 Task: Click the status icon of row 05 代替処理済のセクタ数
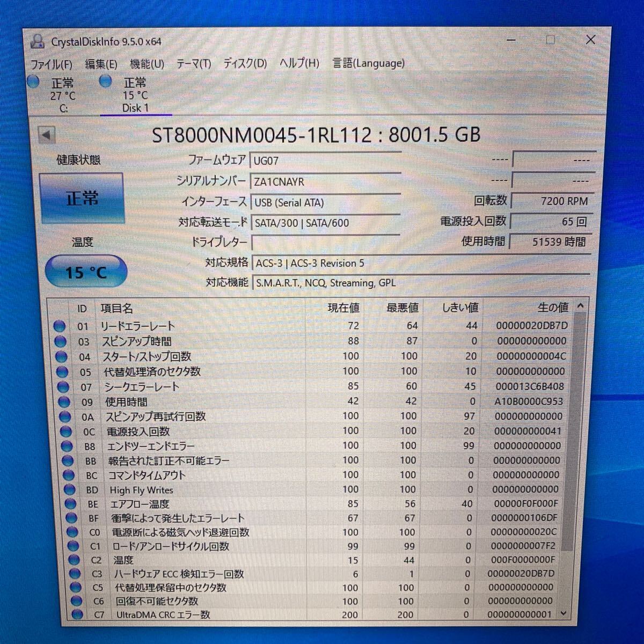click(x=62, y=371)
